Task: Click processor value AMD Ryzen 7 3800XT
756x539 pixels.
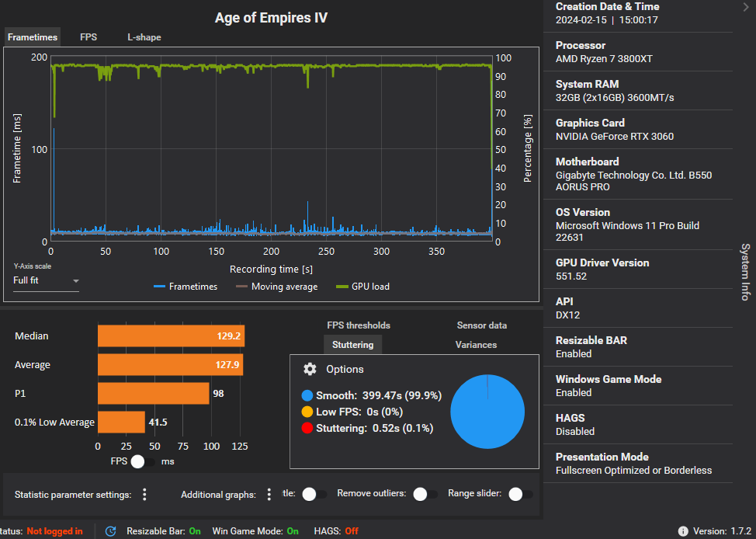Action: (x=604, y=59)
